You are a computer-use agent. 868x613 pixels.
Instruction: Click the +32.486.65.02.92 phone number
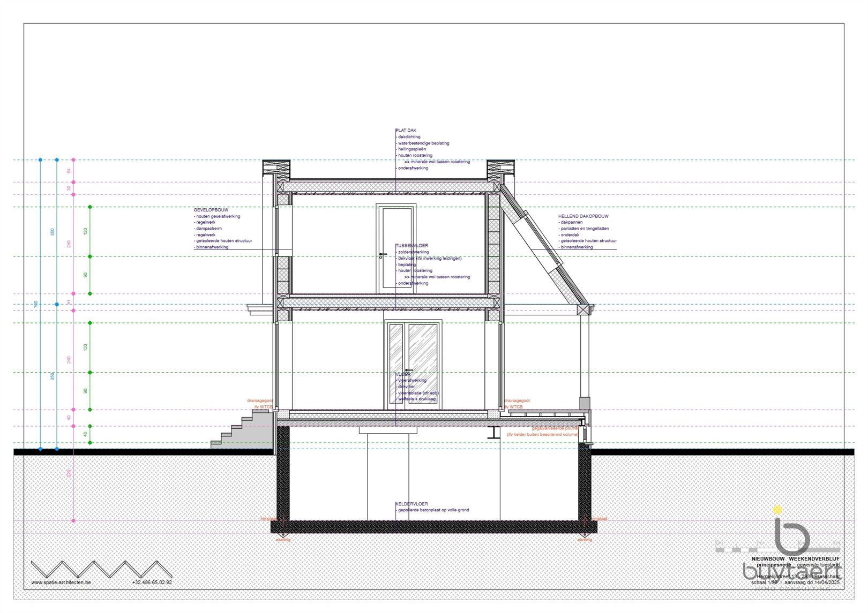(x=152, y=582)
